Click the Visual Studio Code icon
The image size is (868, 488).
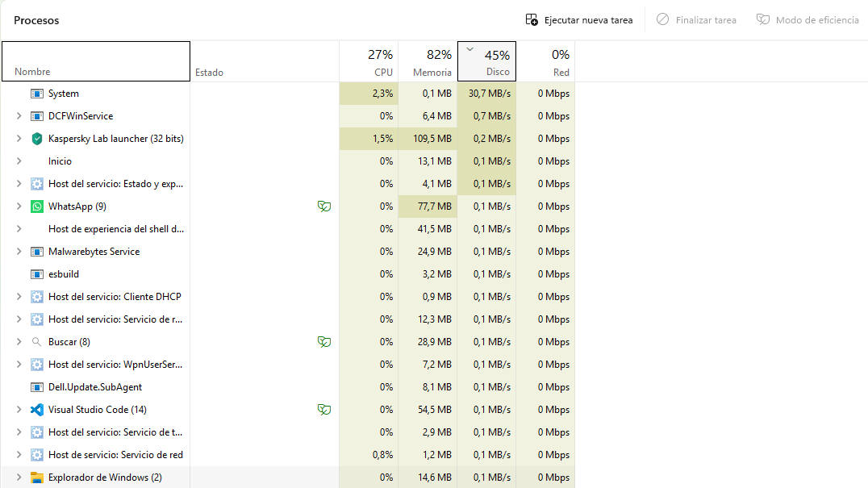point(36,410)
